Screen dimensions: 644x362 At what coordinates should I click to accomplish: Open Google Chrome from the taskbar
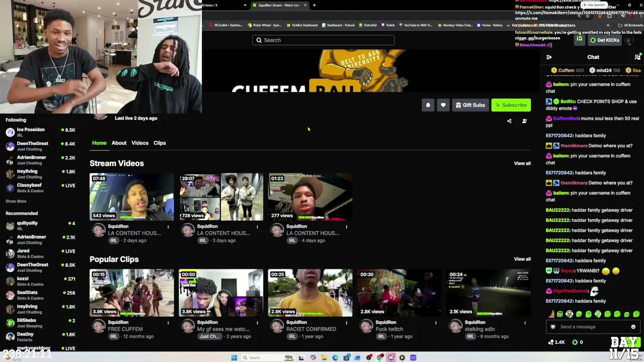380,357
